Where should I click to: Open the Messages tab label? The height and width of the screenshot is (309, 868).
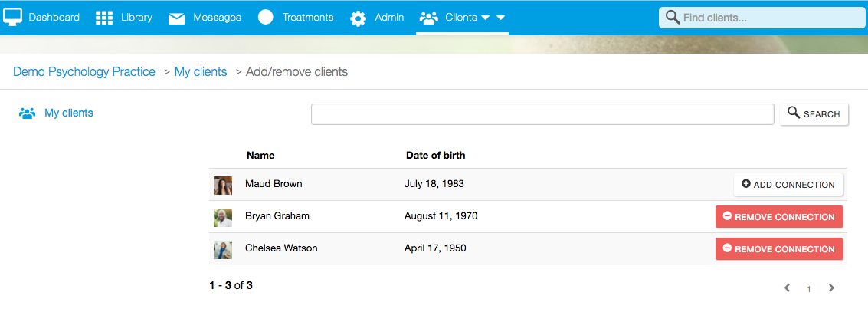click(x=217, y=18)
